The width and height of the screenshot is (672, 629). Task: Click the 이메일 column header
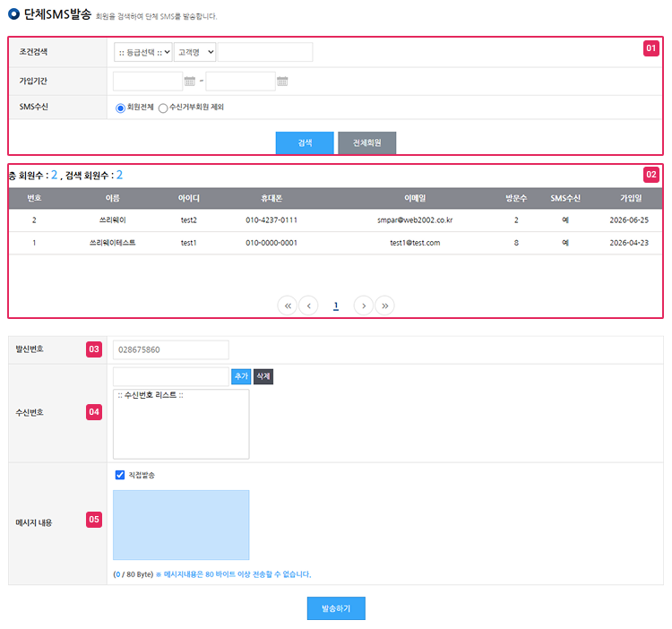(415, 198)
